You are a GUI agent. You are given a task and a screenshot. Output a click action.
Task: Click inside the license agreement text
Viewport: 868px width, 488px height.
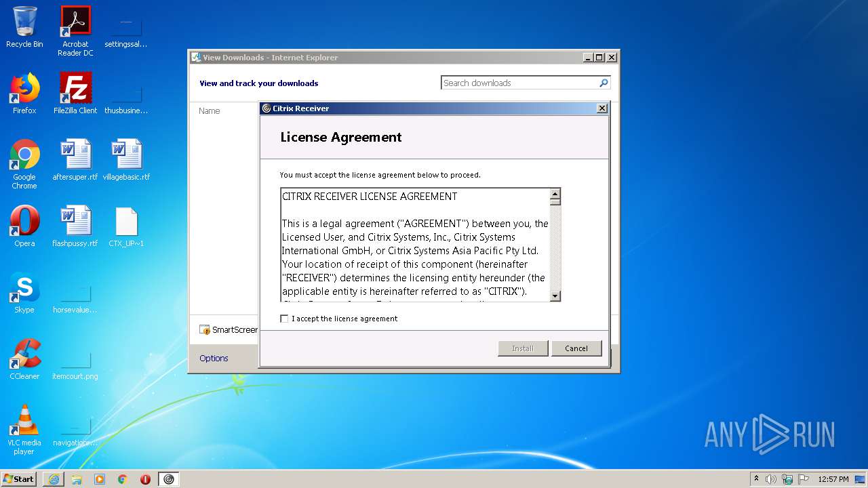415,245
